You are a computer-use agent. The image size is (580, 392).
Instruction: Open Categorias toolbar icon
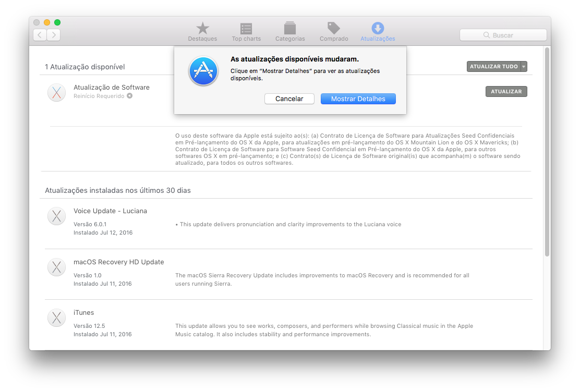(290, 28)
